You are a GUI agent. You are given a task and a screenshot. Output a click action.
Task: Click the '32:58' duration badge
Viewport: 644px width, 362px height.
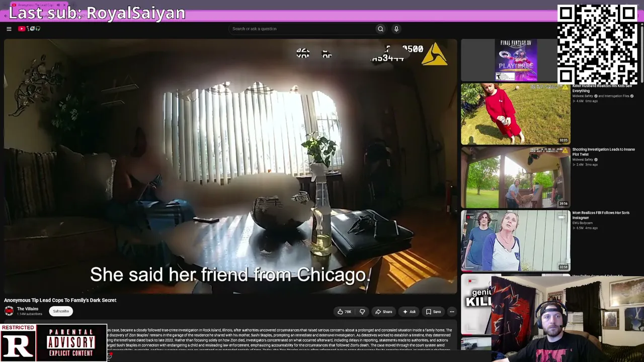click(x=563, y=267)
